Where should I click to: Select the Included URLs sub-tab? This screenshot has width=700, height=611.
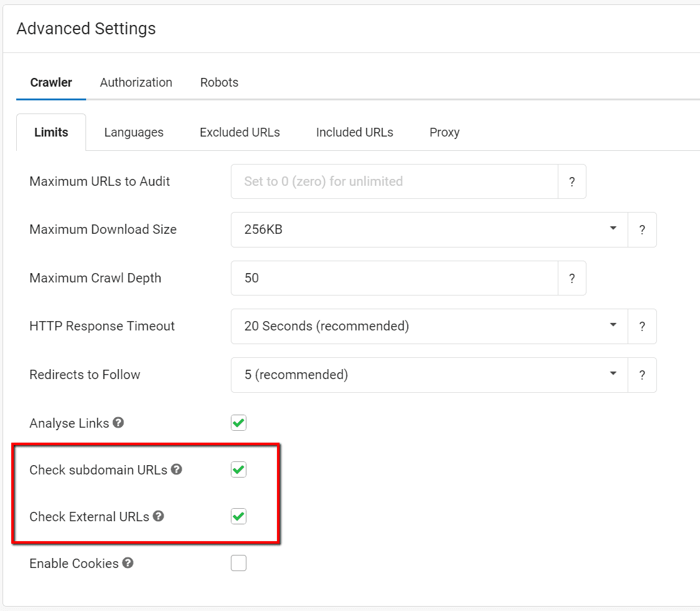(x=354, y=132)
